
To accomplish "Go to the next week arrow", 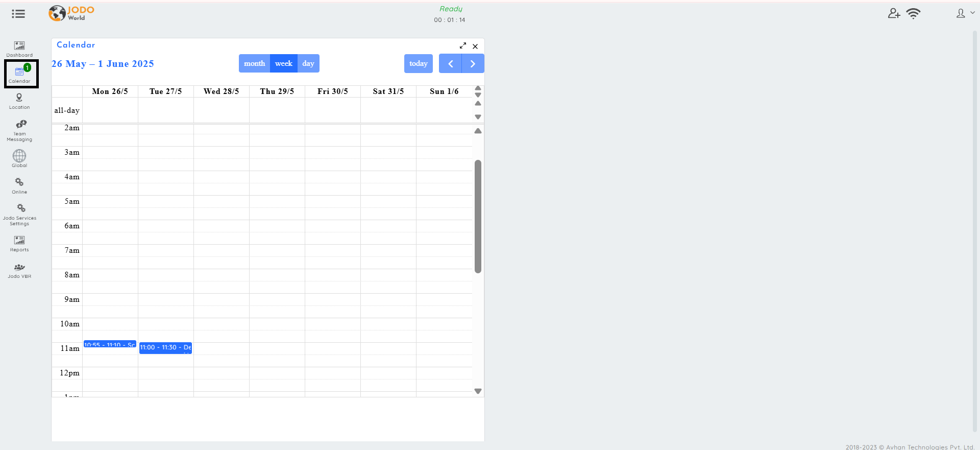I will 473,63.
